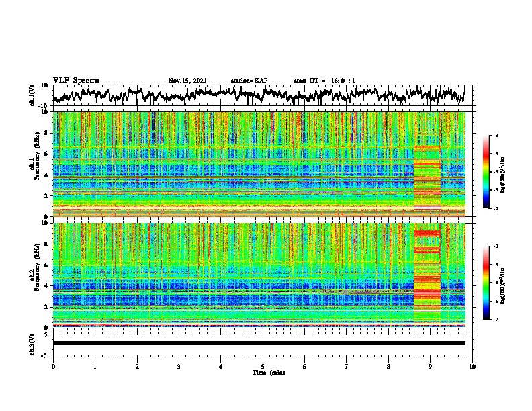
Task: Click the ch.1(V) waveform trace panel
Action: (264, 95)
